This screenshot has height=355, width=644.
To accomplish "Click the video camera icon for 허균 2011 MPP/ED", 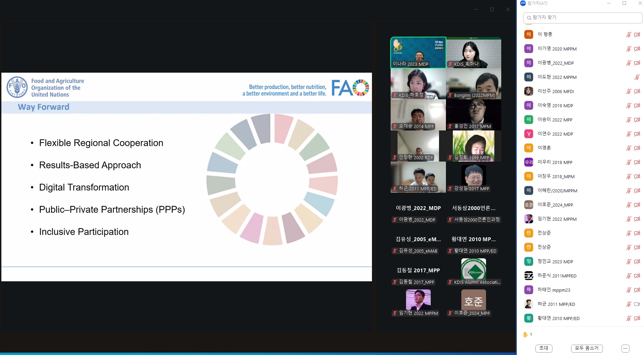I will click(637, 304).
